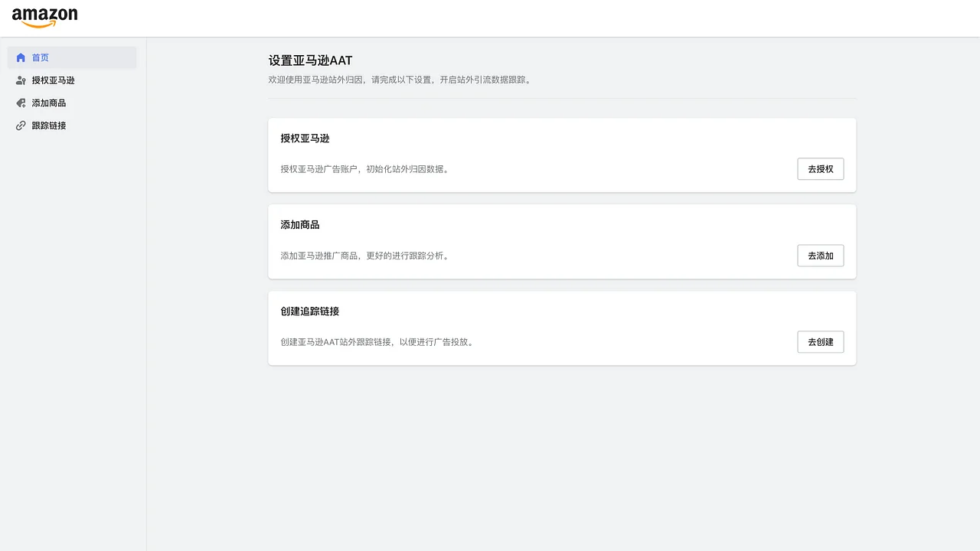
Task: Click the 授权亚马逊广告账户 description text
Action: (365, 169)
